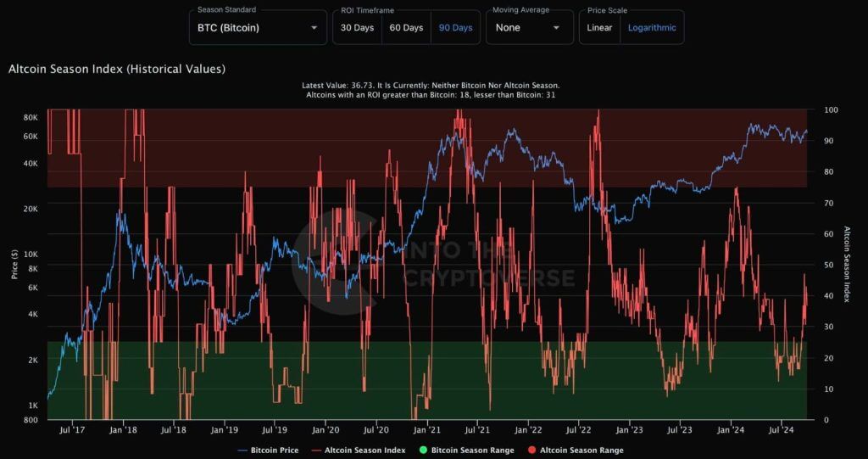Image resolution: width=868 pixels, height=459 pixels.
Task: Click the Price ($) axis title
Action: (15, 264)
